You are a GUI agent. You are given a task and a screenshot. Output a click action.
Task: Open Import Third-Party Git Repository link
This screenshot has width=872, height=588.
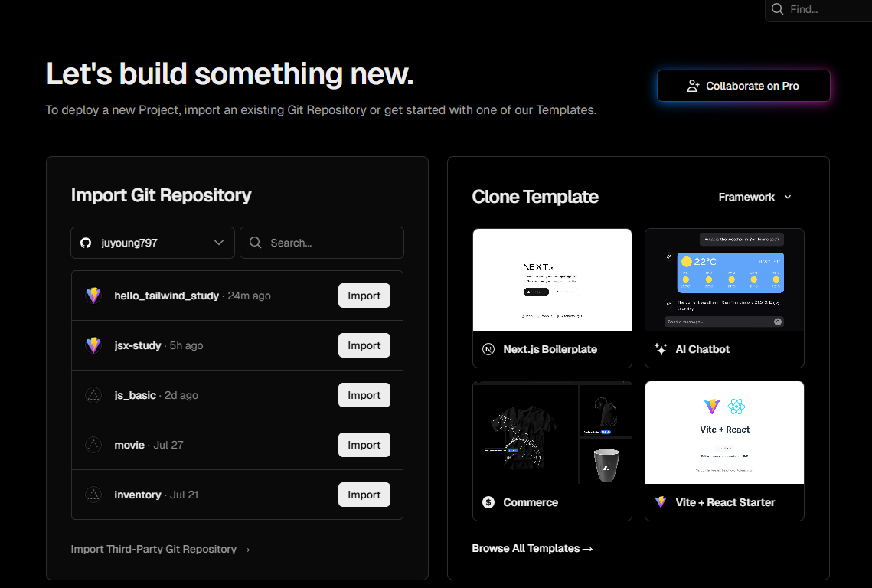160,549
